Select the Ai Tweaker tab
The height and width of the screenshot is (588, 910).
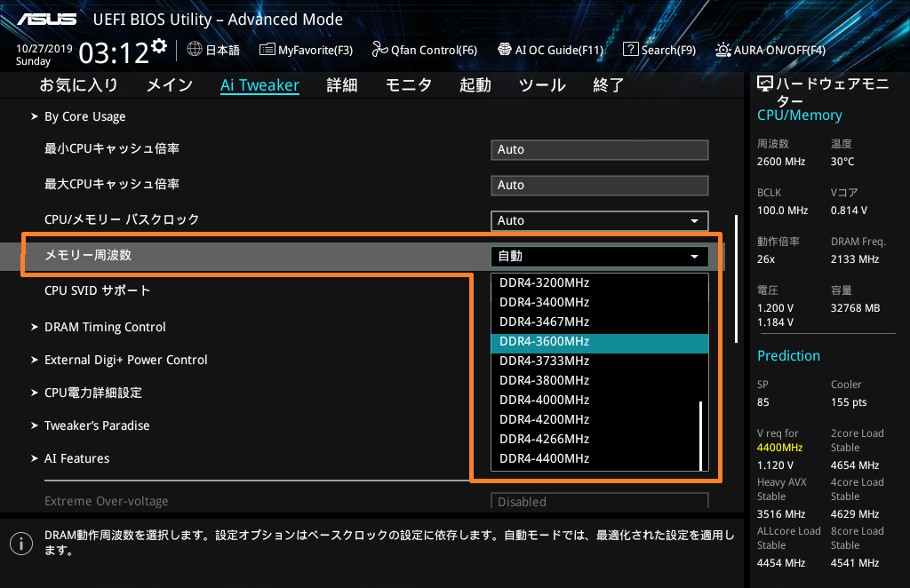(259, 85)
